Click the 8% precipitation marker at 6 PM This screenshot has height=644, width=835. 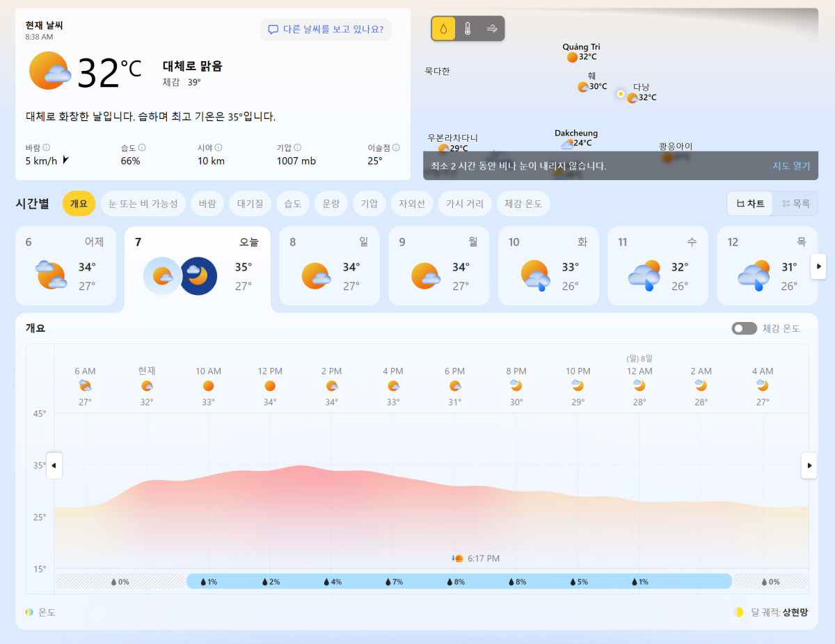coord(455,581)
